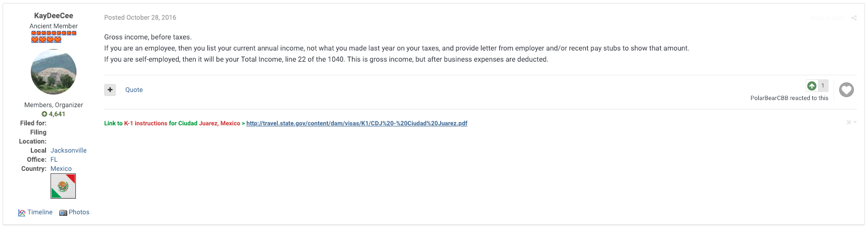Image resolution: width=868 pixels, height=230 pixels.
Task: Click the Jacksonville local office link
Action: point(69,151)
